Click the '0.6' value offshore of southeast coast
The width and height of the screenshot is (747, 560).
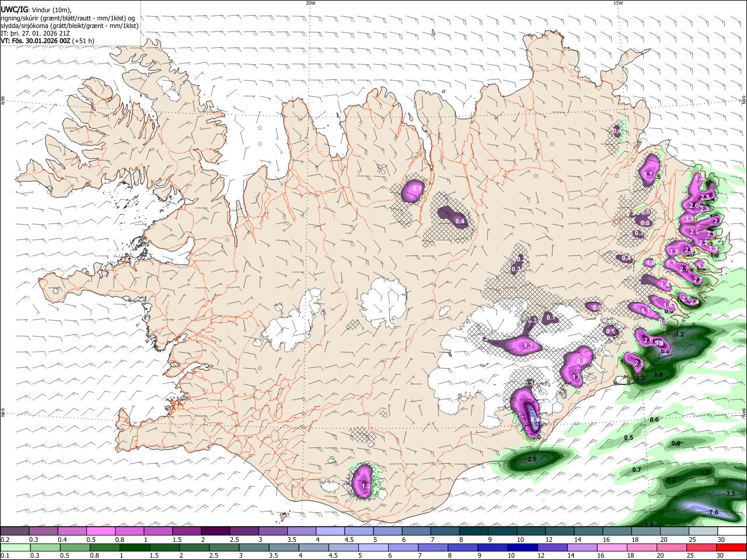(x=654, y=419)
